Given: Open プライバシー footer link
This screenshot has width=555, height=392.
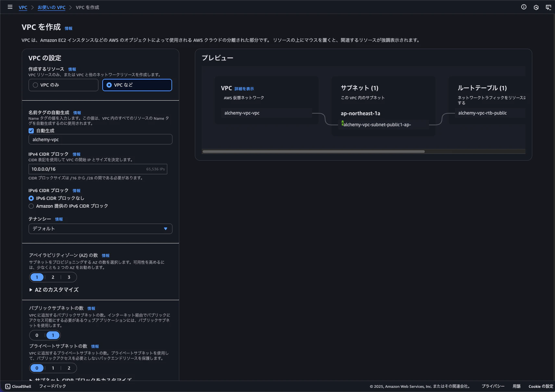Looking at the screenshot, I should (493, 386).
